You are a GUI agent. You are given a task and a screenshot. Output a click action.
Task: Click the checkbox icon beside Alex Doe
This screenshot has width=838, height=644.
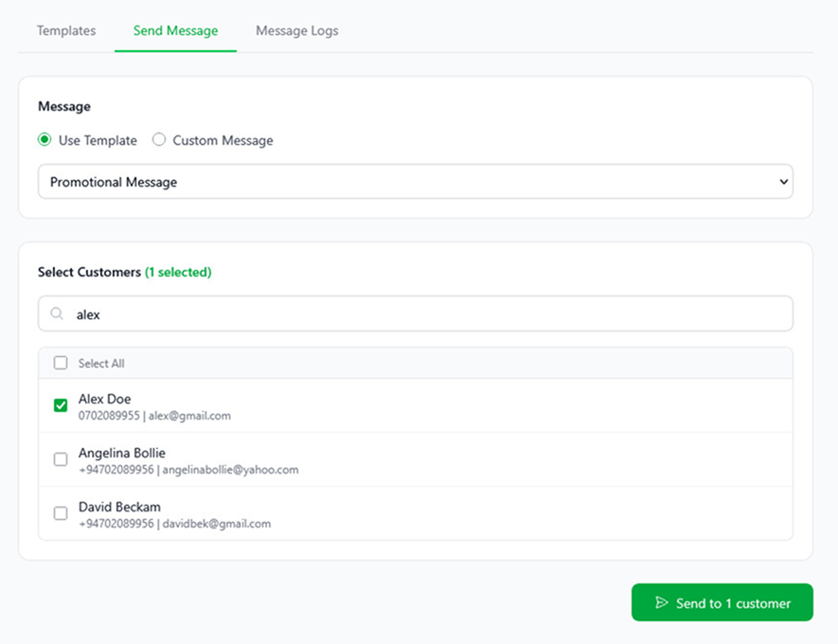pos(61,404)
